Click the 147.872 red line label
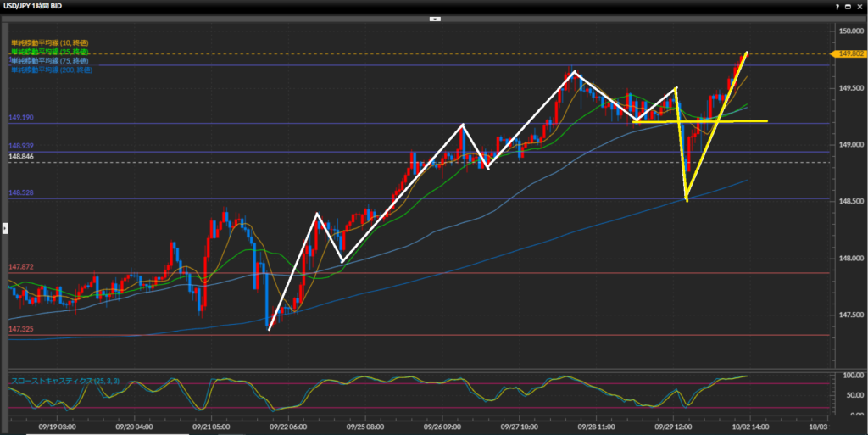This screenshot has width=868, height=435. (x=20, y=267)
